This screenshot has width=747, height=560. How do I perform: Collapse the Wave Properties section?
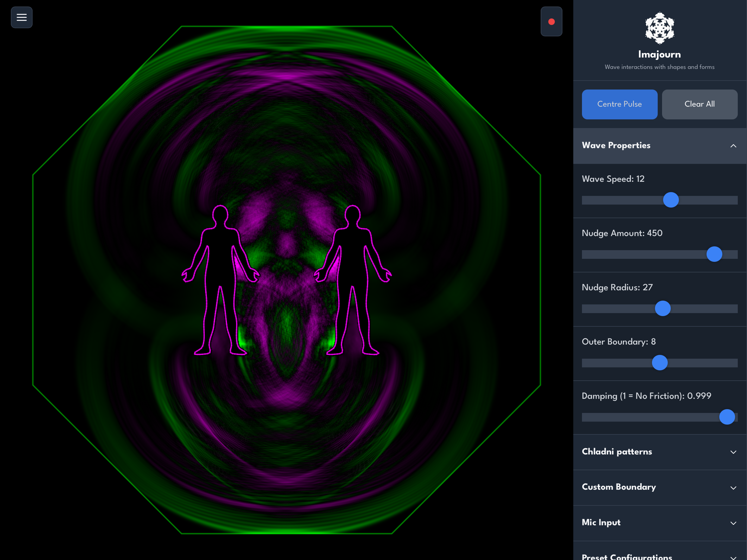[733, 146]
